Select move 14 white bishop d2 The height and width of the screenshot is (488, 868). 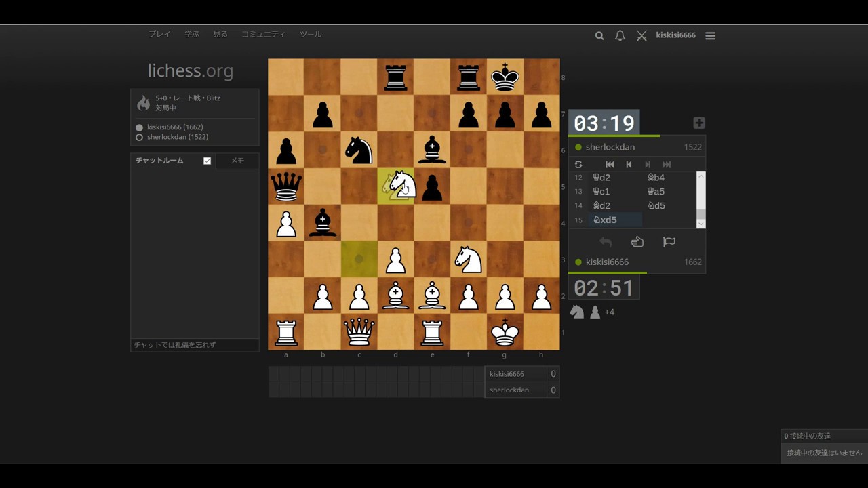coord(615,205)
